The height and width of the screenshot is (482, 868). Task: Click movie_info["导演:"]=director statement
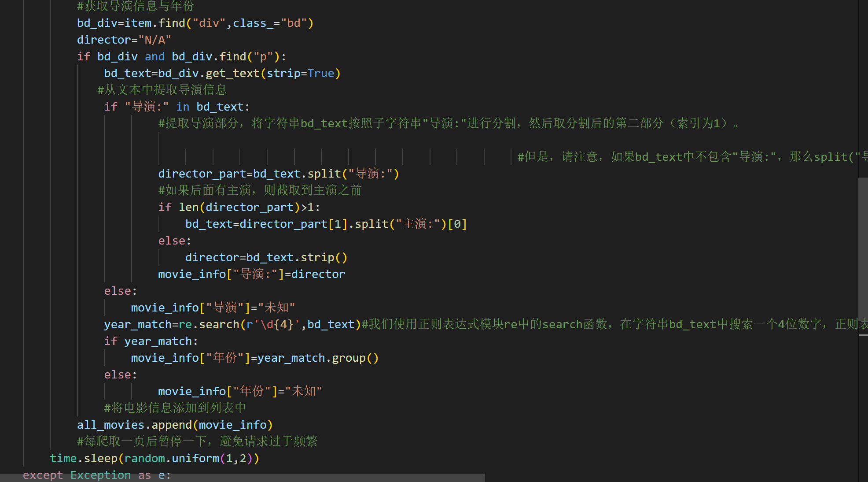(x=251, y=274)
